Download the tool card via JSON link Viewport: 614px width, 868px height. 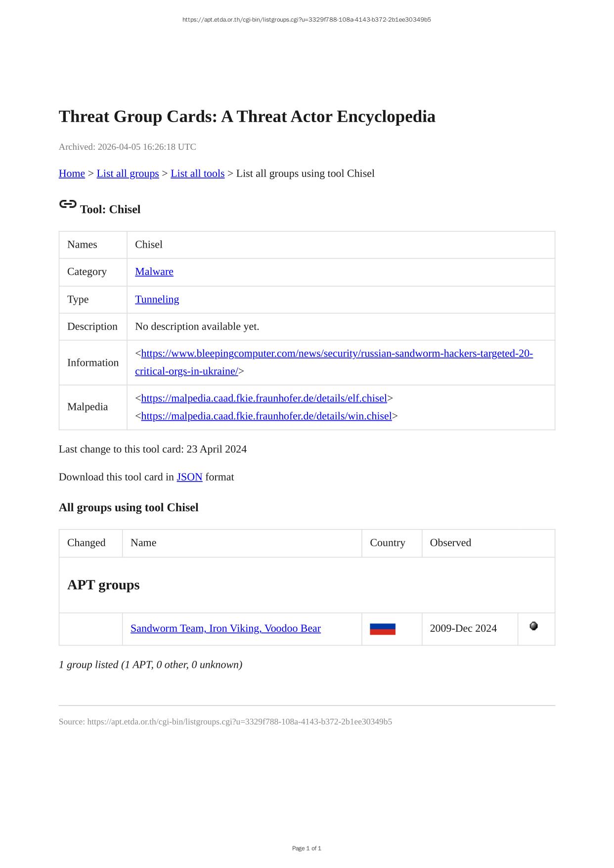[189, 477]
